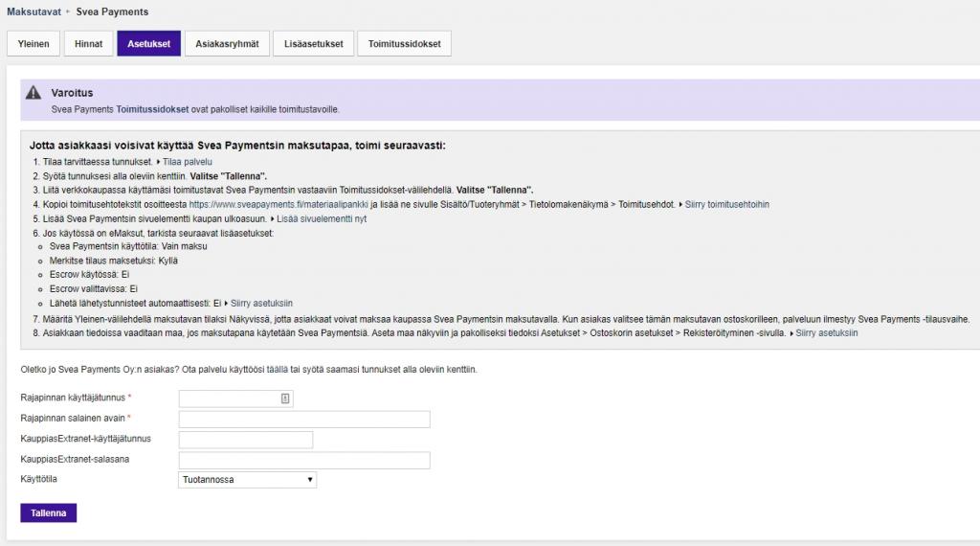Click the Varoitus heading text
Viewport: 980px width, 546px height.
[x=72, y=93]
